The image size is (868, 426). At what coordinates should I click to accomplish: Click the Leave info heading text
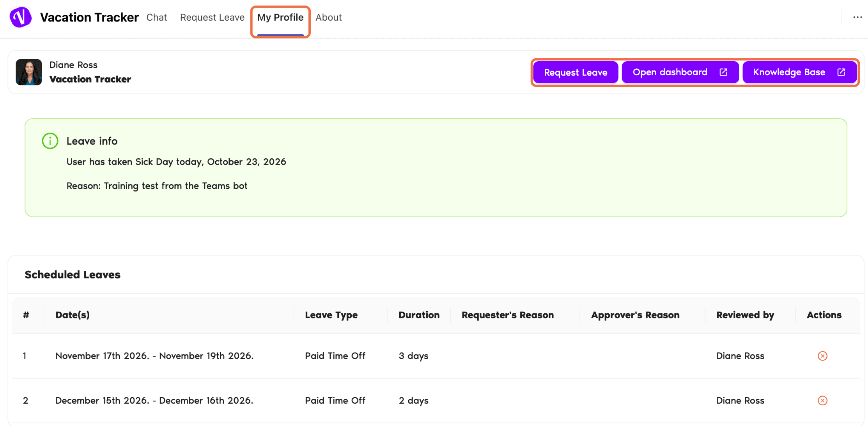coord(92,141)
